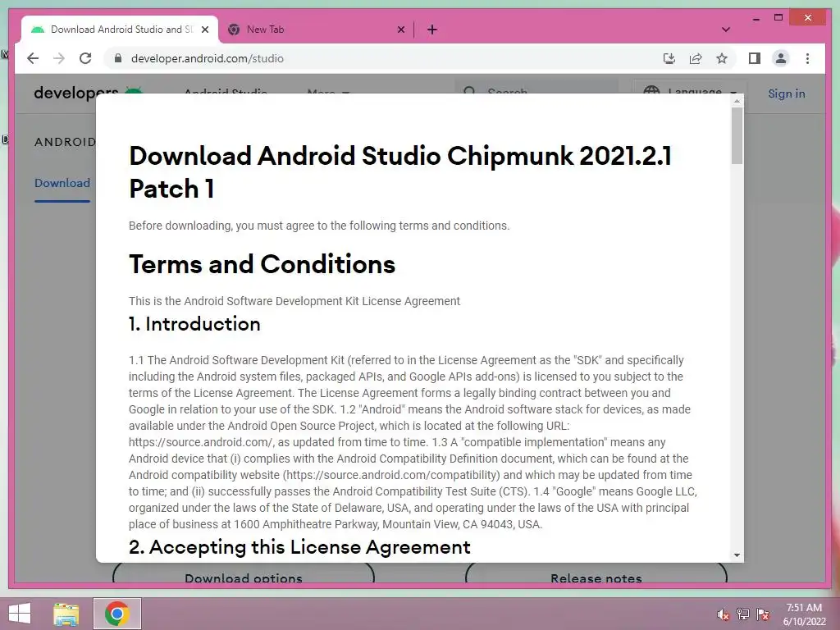Viewport: 840px width, 630px height.
Task: Select the Download tab in the sidebar
Action: coord(62,183)
